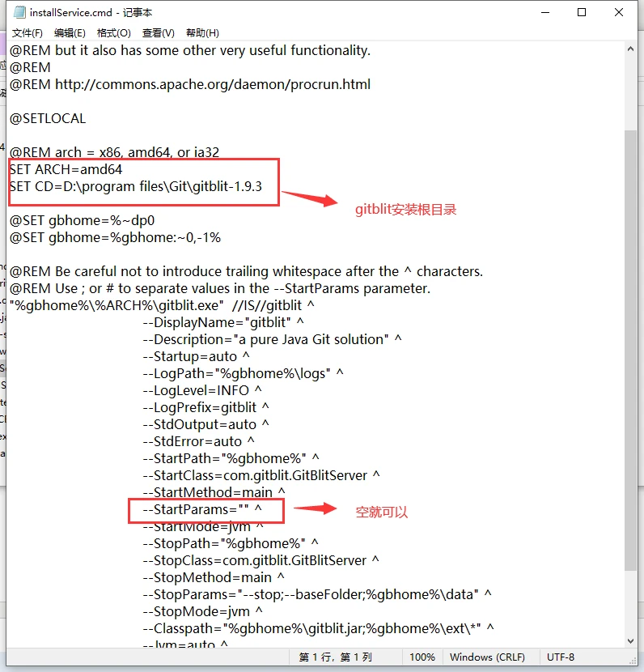Image resolution: width=644 pixels, height=672 pixels.
Task: Click the procrun.html URL line
Action: (190, 84)
